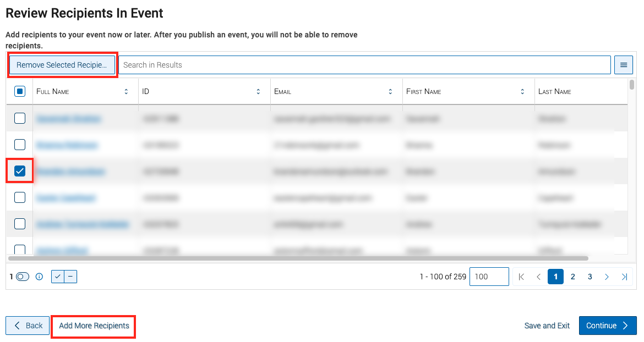Open page 1 of the recipient list
Screen dimensions: 644x342
point(555,277)
